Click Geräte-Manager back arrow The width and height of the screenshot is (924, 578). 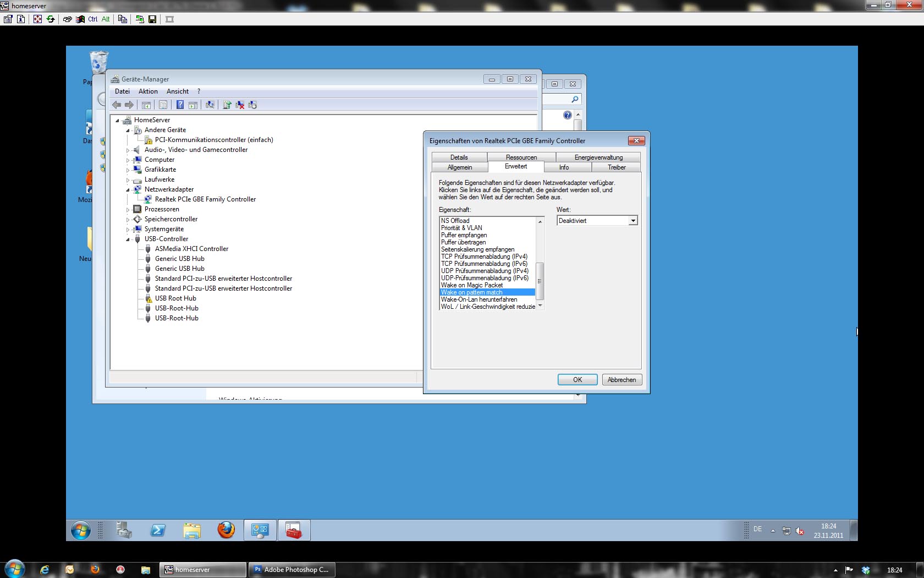pyautogui.click(x=117, y=105)
